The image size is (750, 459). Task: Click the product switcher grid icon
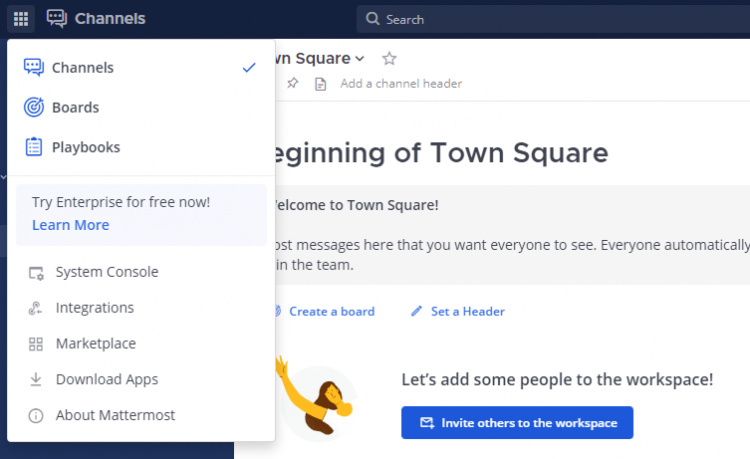tap(21, 19)
